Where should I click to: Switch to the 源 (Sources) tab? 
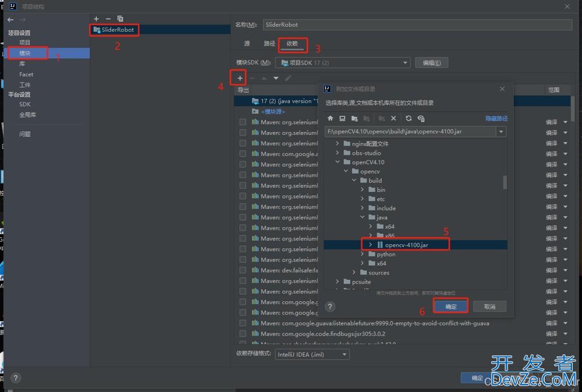[x=247, y=44]
